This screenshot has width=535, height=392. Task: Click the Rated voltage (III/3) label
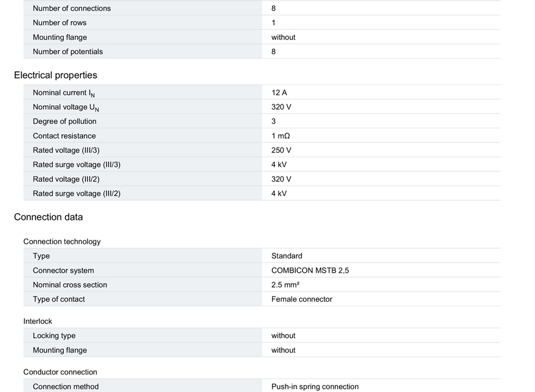coord(66,150)
